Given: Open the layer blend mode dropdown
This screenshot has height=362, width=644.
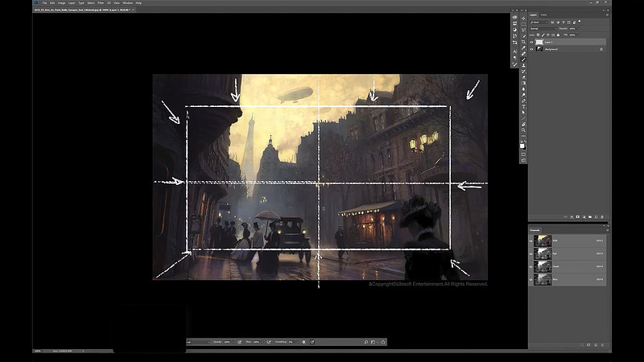Looking at the screenshot, I should click(x=544, y=28).
